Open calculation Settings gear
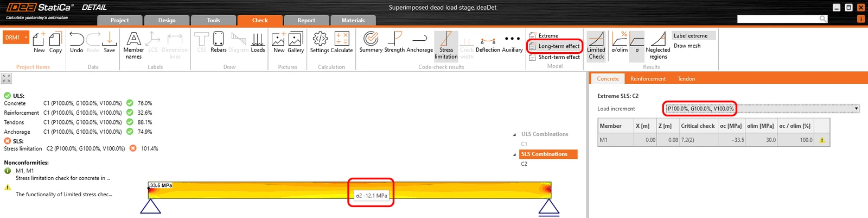 (x=320, y=42)
